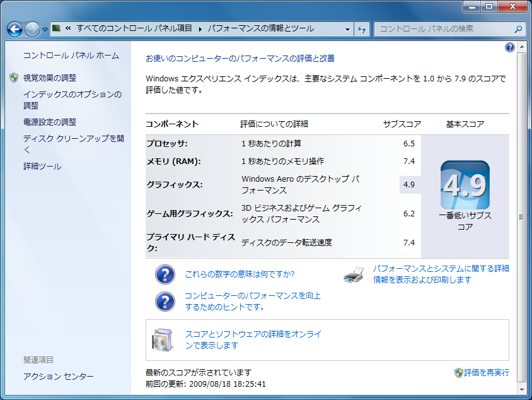Image resolution: width=532 pixels, height=400 pixels.
Task: Open address bar history dropdown arrow
Action: (347, 30)
